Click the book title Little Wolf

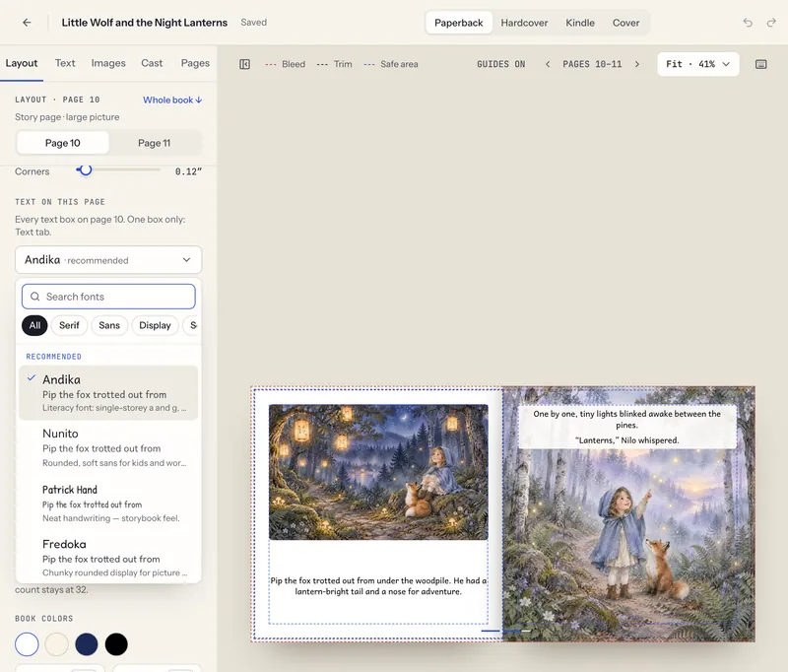[144, 22]
